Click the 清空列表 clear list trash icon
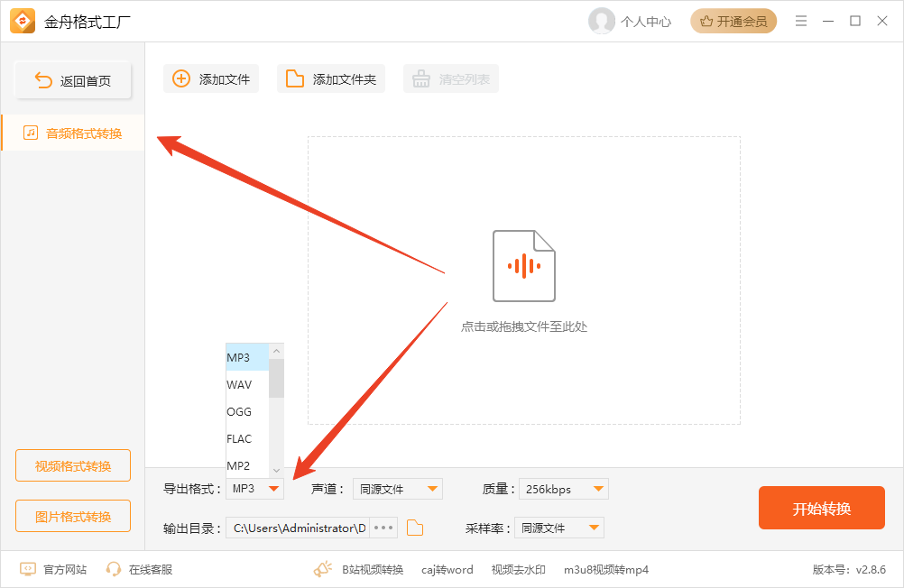 (421, 78)
